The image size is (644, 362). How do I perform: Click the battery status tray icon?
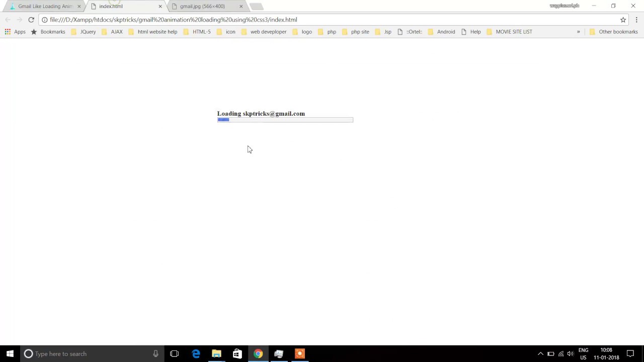[551, 353]
